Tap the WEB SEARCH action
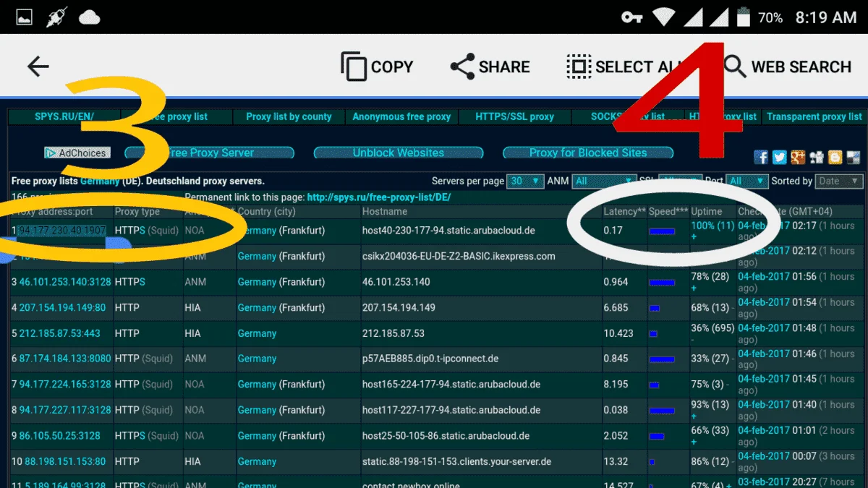Image resolution: width=868 pixels, height=488 pixels. [788, 67]
